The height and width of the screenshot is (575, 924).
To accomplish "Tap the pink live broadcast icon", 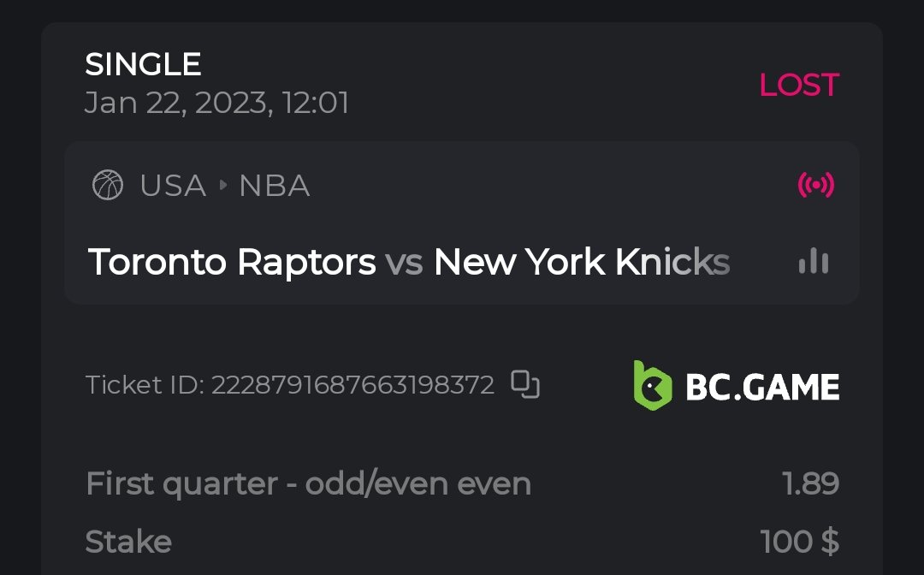I will click(815, 185).
